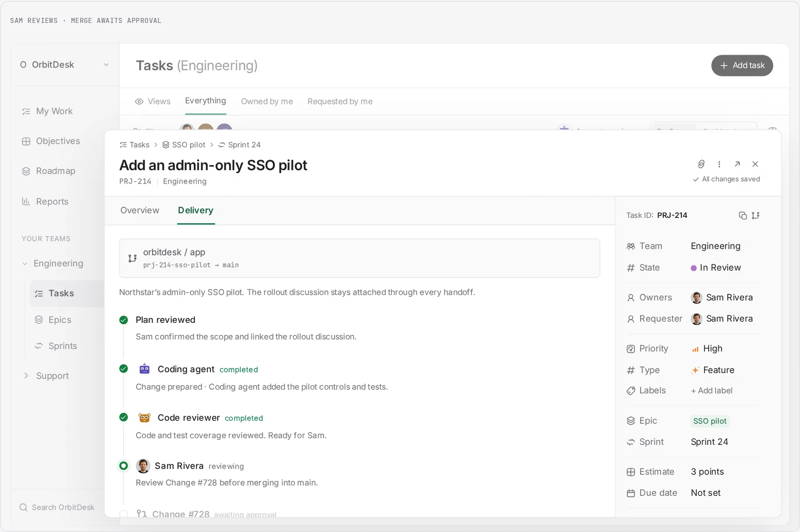Screen dimensions: 800x532
Task: Change the State from In Review
Action: [716, 268]
